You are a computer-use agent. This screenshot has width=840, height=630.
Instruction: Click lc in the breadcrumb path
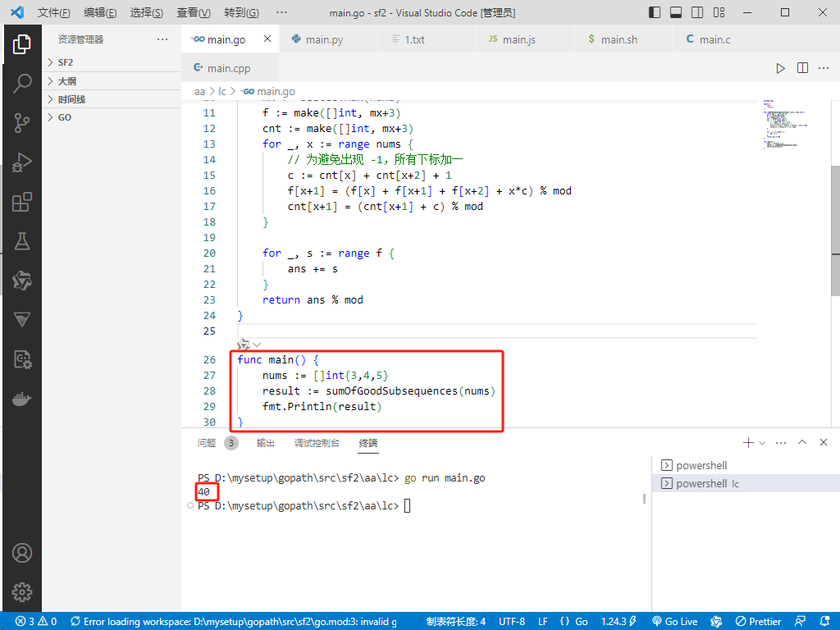tap(222, 92)
